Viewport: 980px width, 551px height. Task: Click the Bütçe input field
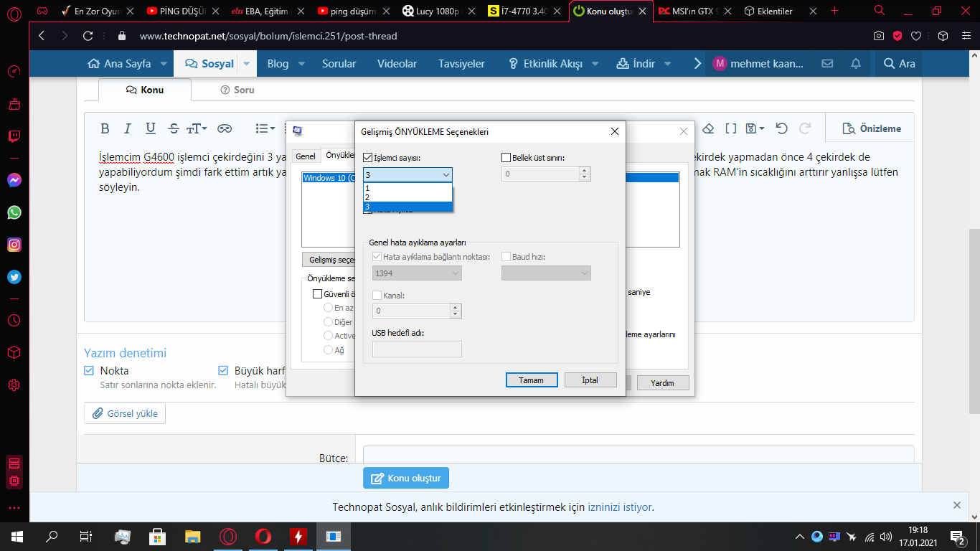[x=639, y=455]
